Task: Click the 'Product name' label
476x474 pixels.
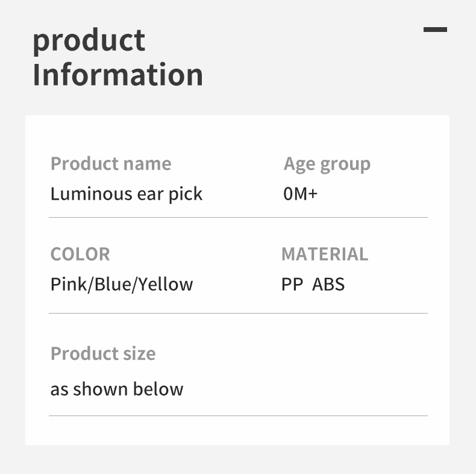Action: pyautogui.click(x=111, y=163)
